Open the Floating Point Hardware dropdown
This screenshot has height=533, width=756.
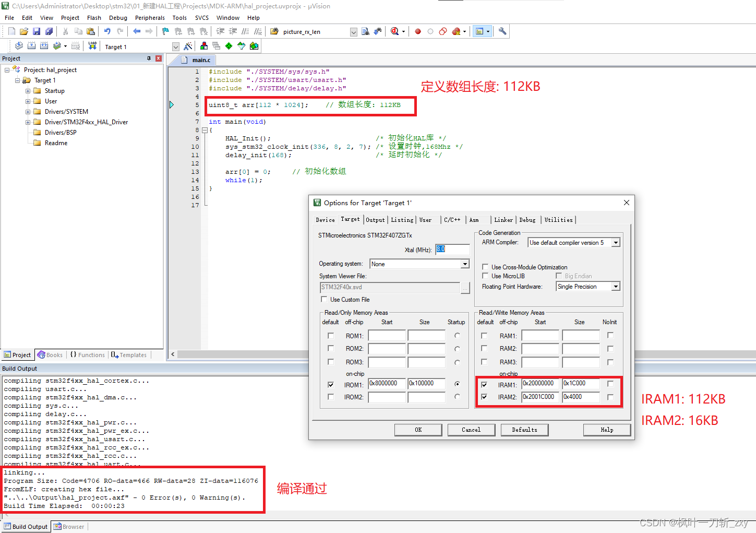[615, 286]
